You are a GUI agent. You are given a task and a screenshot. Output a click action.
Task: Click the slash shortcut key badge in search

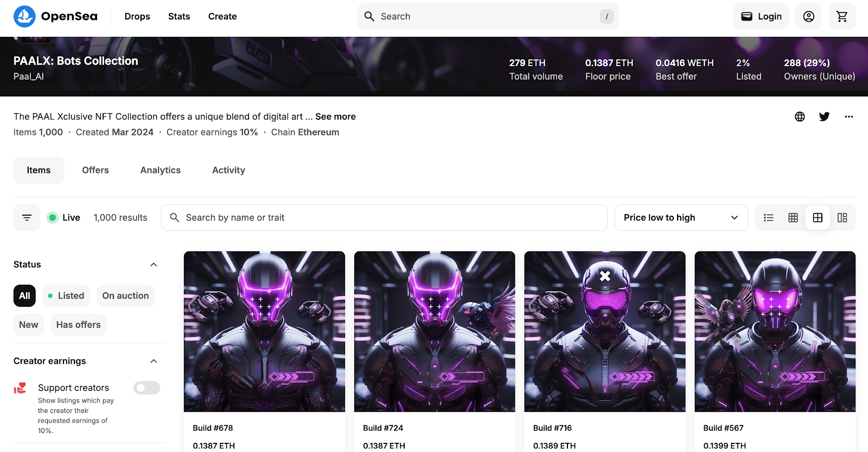coord(607,16)
